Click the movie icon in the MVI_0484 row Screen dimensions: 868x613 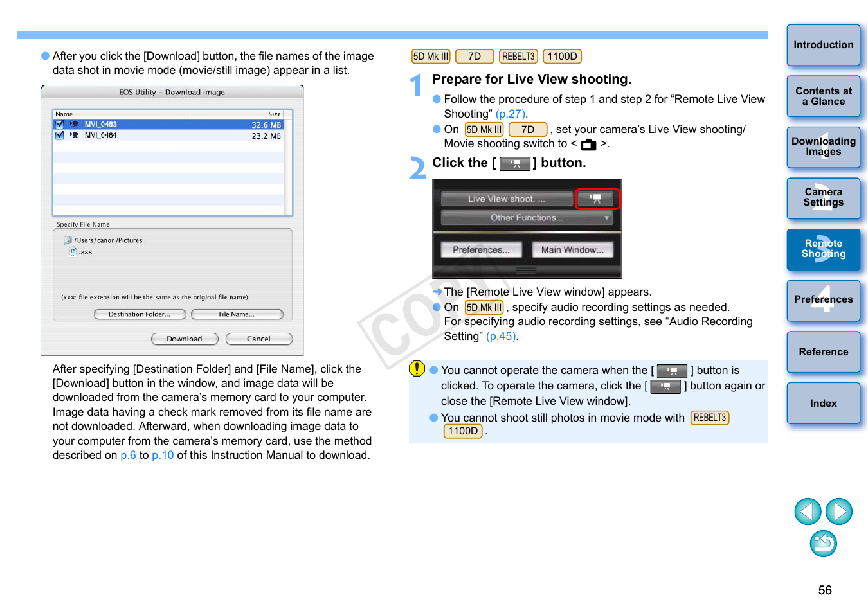[74, 136]
